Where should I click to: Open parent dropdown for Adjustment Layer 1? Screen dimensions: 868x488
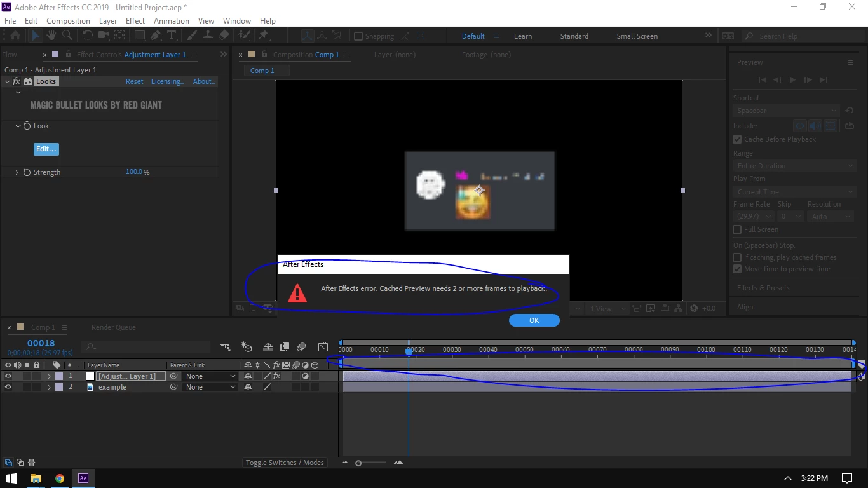pos(210,376)
